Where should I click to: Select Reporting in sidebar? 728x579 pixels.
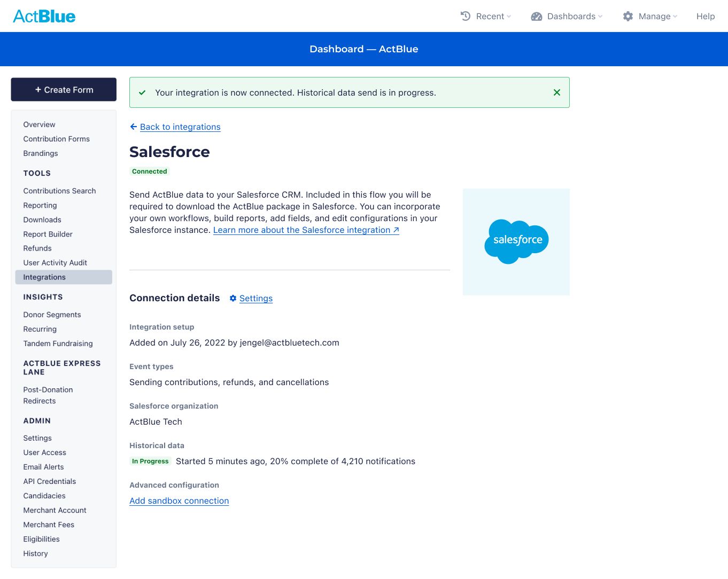point(40,205)
